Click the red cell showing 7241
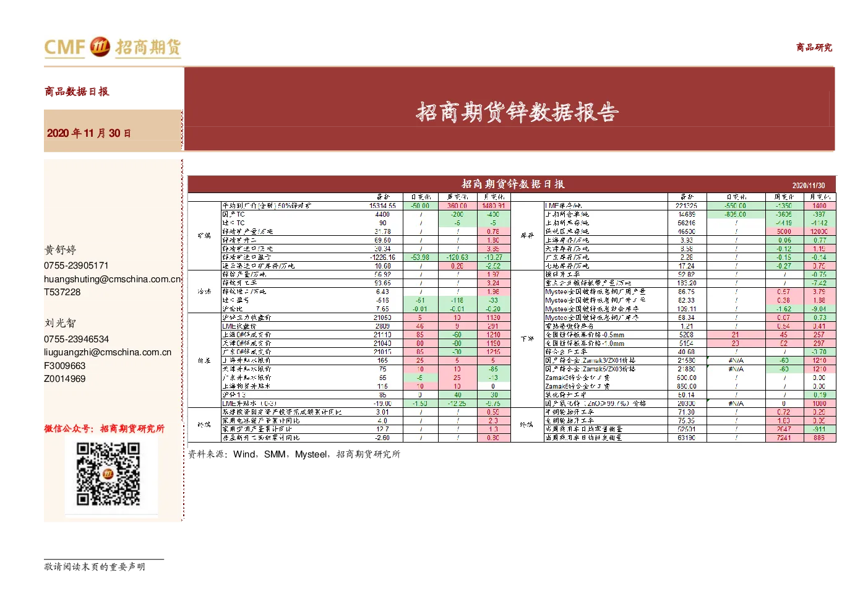 click(784, 438)
